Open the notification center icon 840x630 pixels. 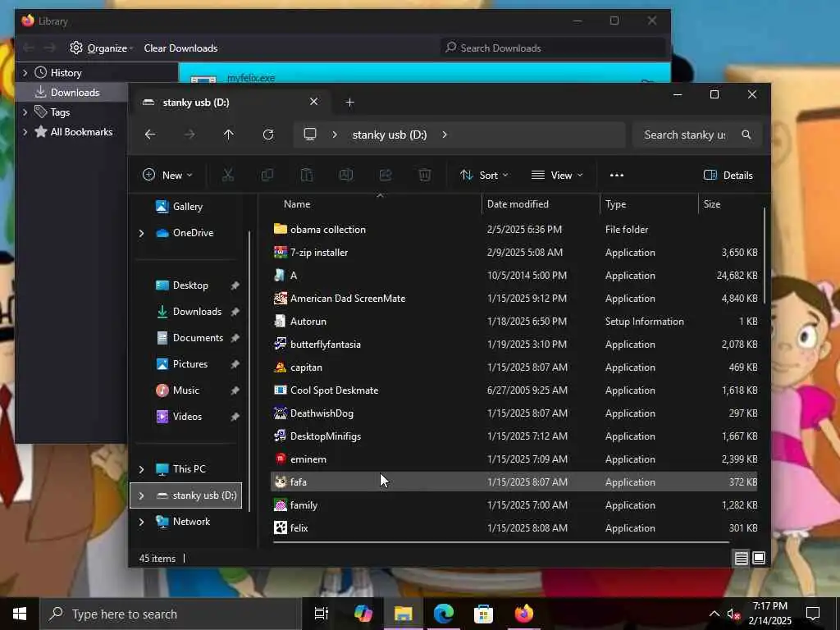813,614
